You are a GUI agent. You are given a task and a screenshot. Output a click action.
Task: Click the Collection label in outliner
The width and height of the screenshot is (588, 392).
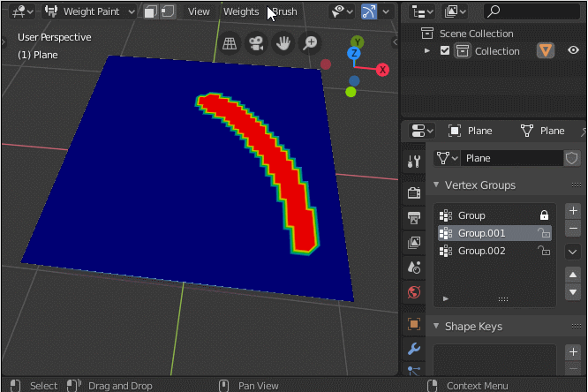tap(497, 51)
